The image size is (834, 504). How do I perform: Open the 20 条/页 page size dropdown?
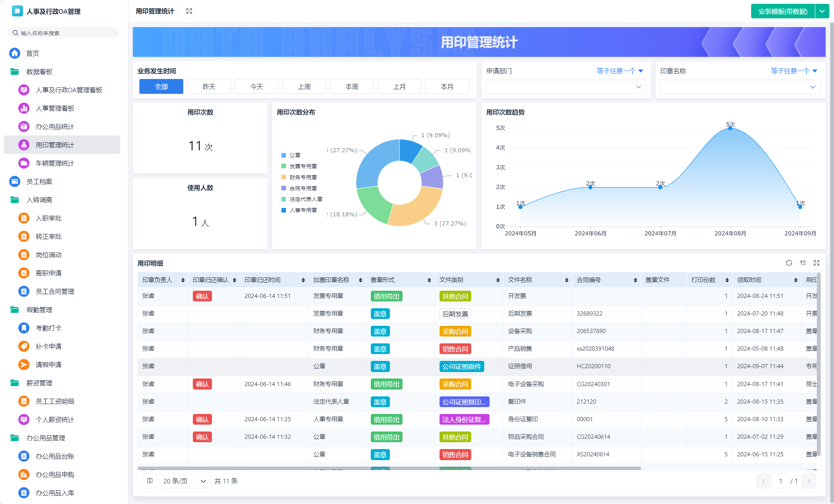184,481
